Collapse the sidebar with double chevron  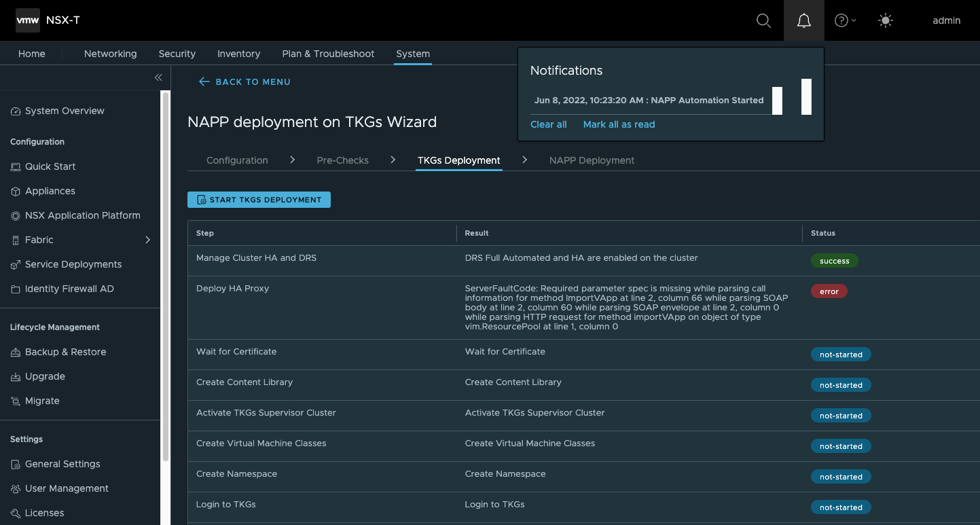(x=158, y=77)
